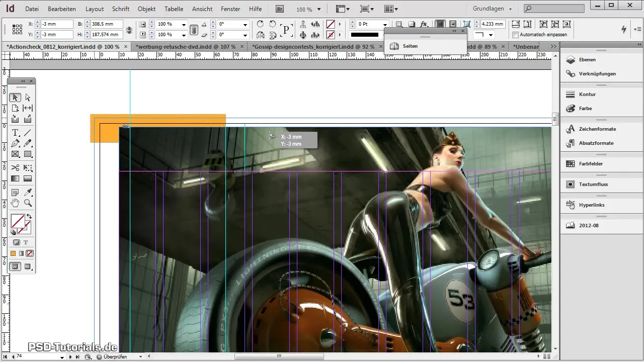
Task: Select the white arrow Direct Selection tool
Action: pyautogui.click(x=28, y=98)
